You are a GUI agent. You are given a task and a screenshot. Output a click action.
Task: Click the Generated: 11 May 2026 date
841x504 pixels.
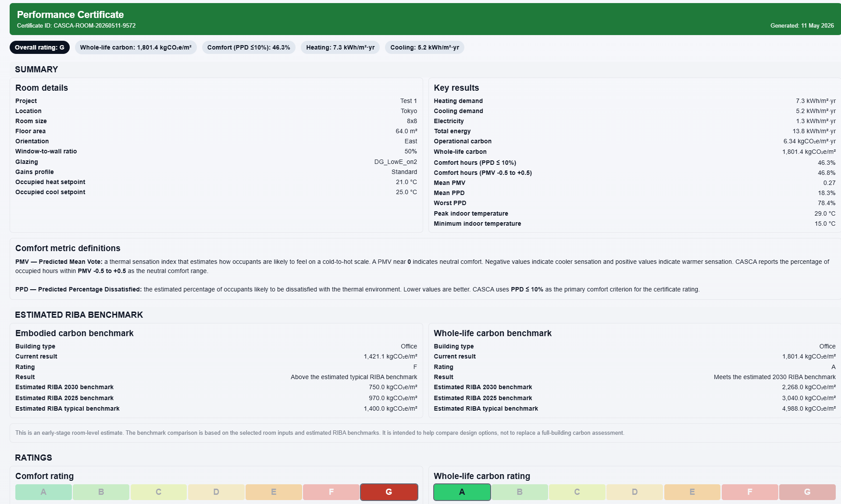coord(802,25)
